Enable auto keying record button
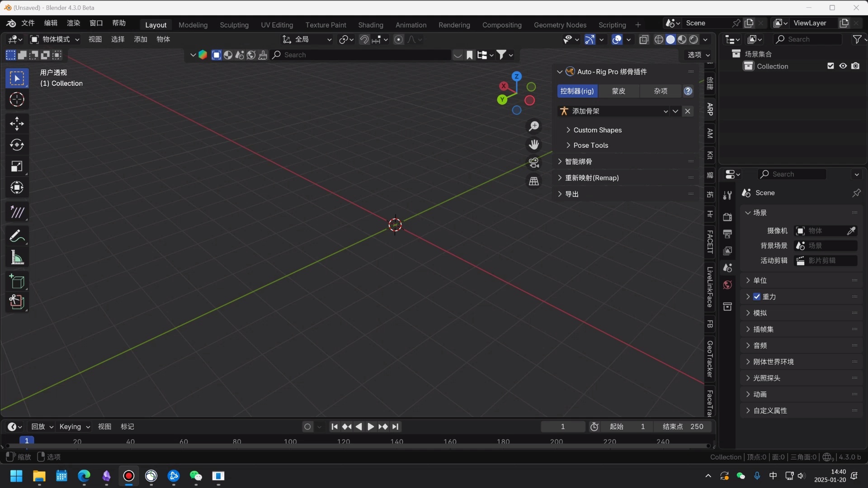Image resolution: width=868 pixels, height=488 pixels. click(307, 427)
